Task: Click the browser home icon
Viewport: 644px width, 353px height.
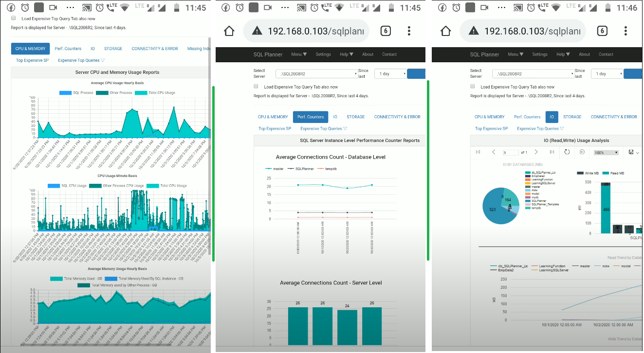Action: (445, 30)
